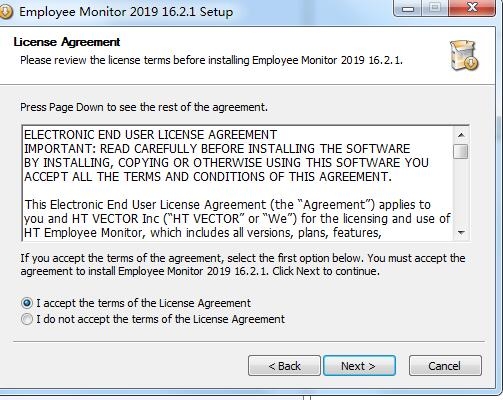
Task: Minimize the Employee Monitor setup window
Action: pos(408,8)
